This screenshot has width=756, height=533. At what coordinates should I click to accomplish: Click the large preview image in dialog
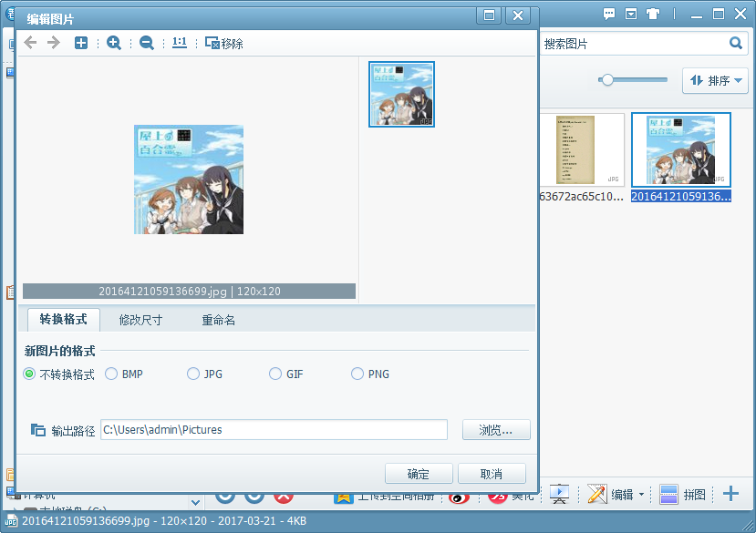click(x=189, y=179)
